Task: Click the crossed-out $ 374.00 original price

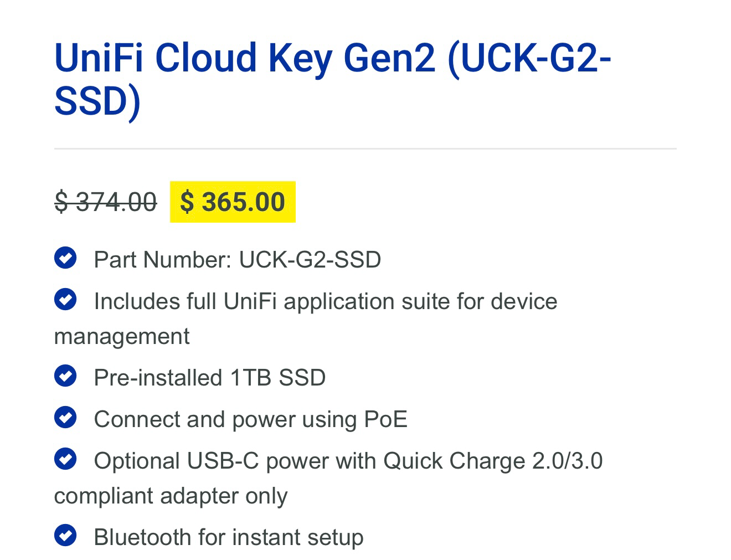Action: [x=105, y=202]
